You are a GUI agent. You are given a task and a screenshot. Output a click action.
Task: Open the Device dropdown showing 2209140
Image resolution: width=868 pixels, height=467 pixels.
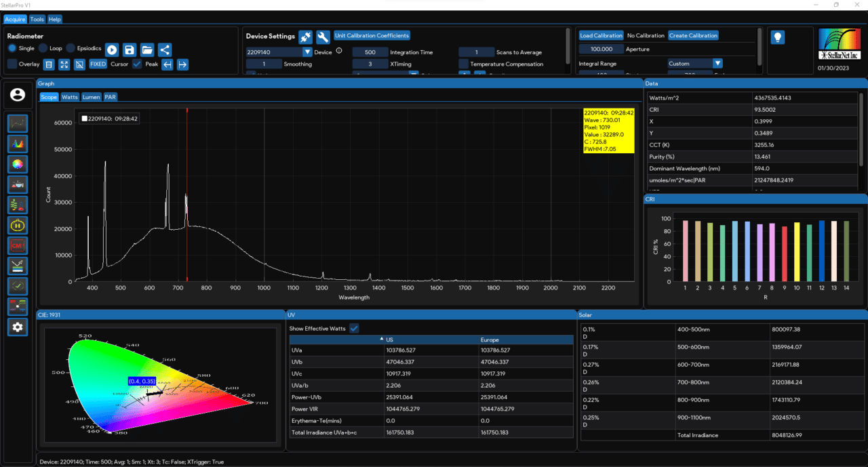307,52
